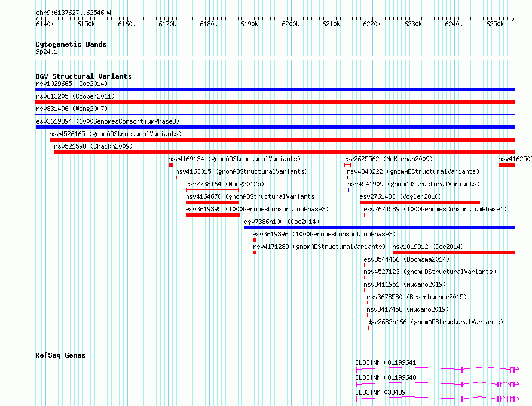Select the blue bar under nsv1029665
This screenshot has width=532, height=406.
tap(275, 90)
